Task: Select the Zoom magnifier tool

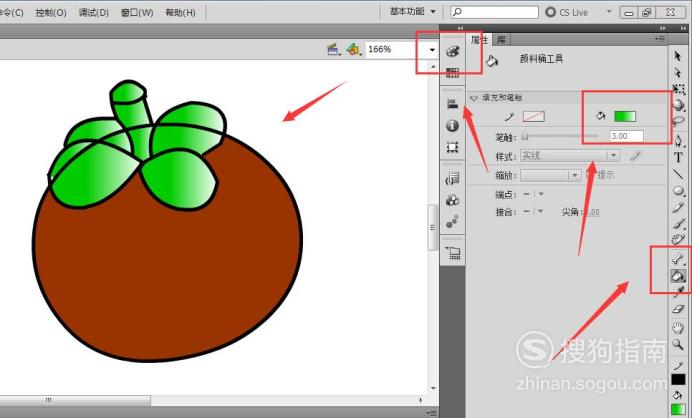Action: pyautogui.click(x=678, y=345)
